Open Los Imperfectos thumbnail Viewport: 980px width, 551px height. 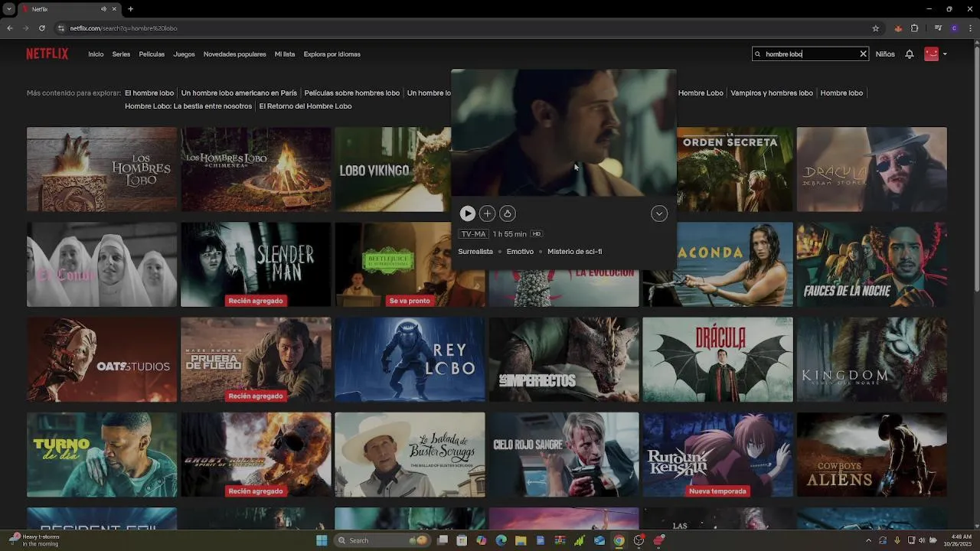click(563, 360)
